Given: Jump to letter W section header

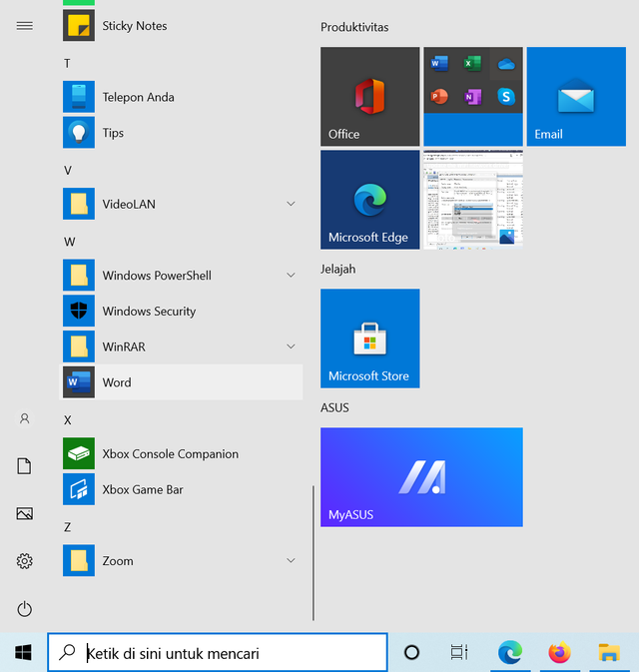Looking at the screenshot, I should click(70, 243).
